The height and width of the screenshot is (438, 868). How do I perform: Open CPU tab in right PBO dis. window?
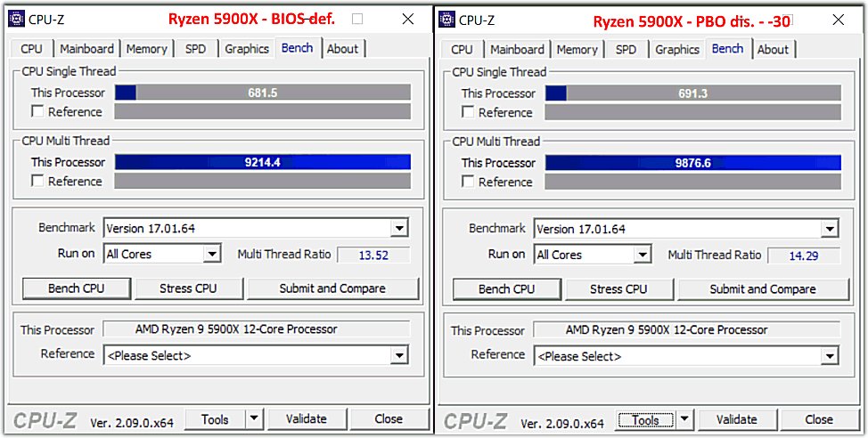(462, 49)
